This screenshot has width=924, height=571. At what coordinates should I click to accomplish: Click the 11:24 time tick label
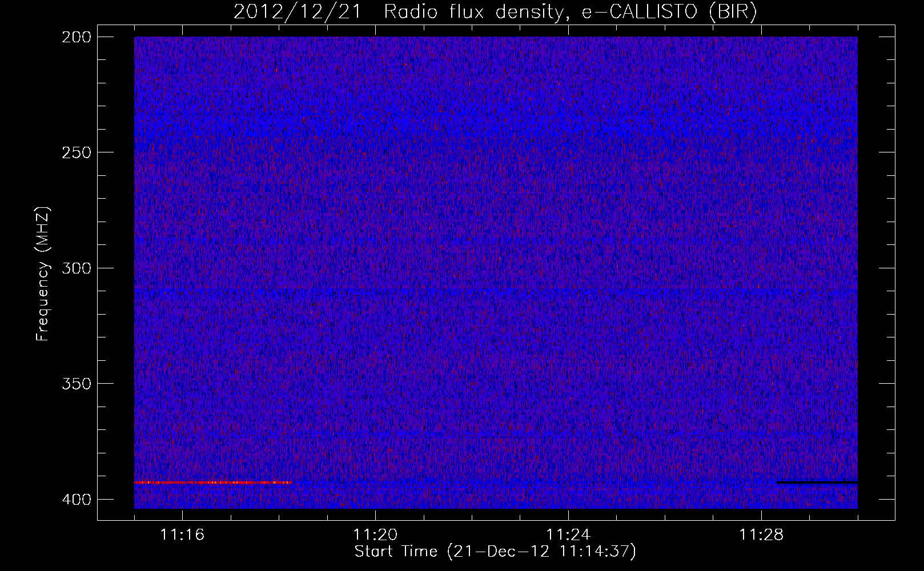[x=568, y=534]
